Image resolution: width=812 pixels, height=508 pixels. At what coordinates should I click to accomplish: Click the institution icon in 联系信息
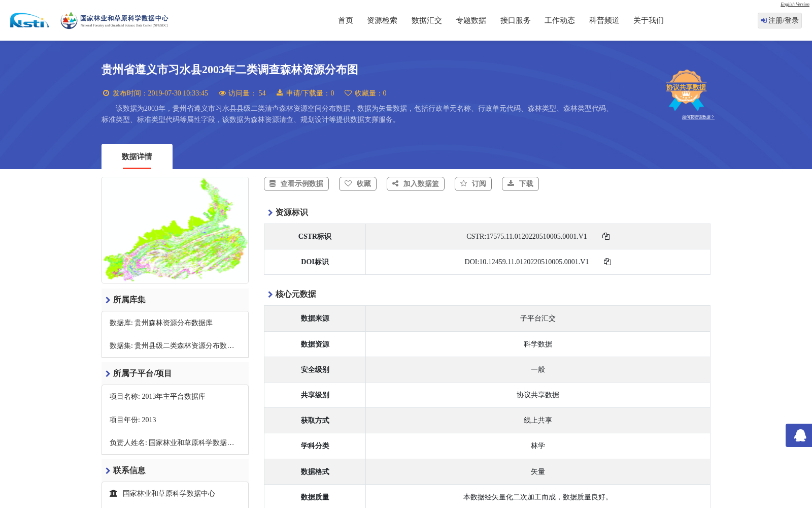pyautogui.click(x=114, y=493)
